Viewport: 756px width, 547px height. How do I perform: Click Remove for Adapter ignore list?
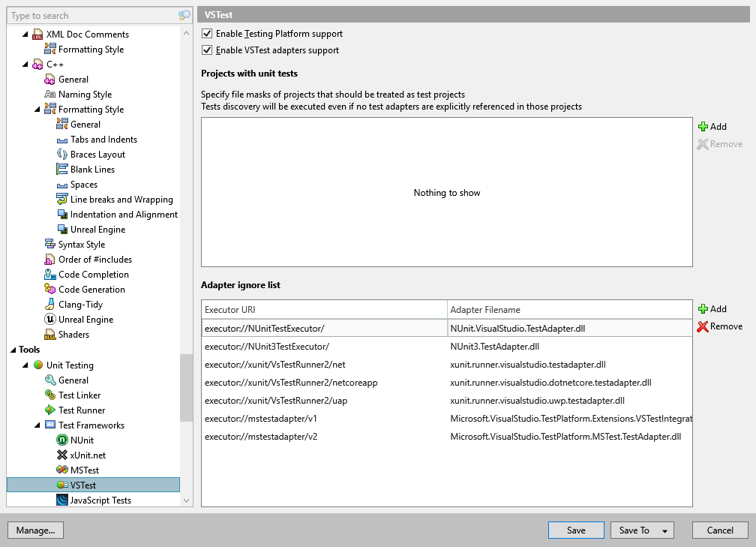point(719,326)
